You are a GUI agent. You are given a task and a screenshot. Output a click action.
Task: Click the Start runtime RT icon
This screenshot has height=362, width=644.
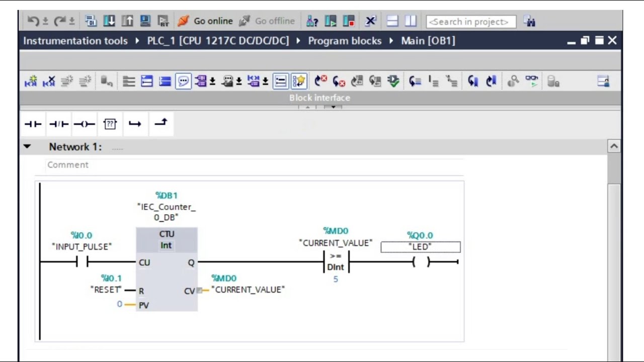[164, 21]
